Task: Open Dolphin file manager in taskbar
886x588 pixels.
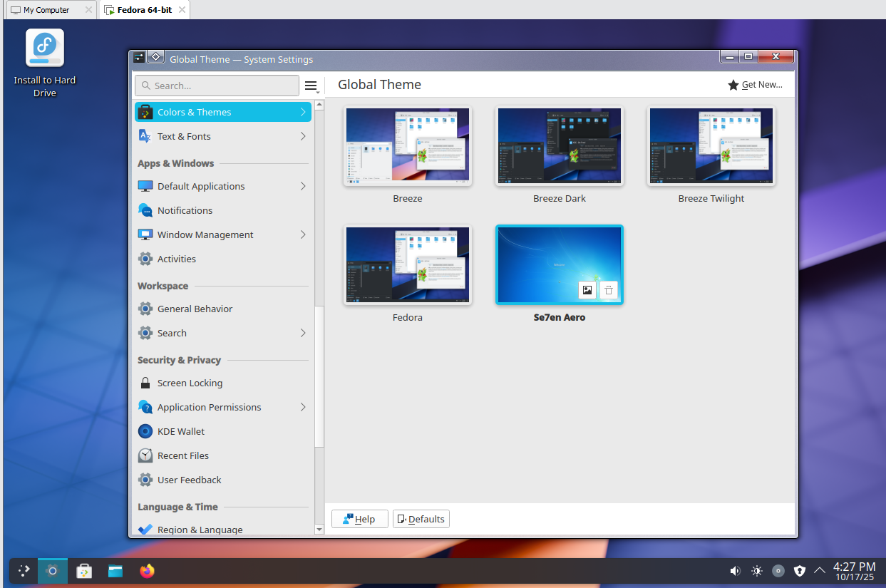Action: (x=115, y=571)
